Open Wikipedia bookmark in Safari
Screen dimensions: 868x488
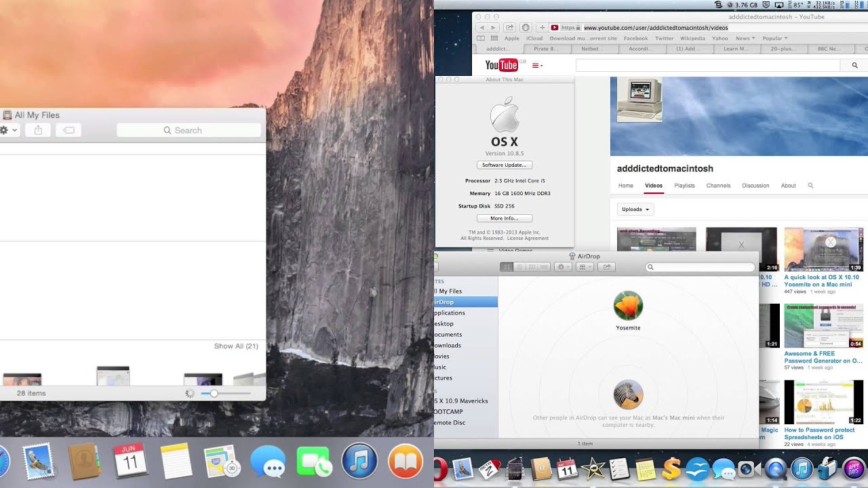(692, 39)
